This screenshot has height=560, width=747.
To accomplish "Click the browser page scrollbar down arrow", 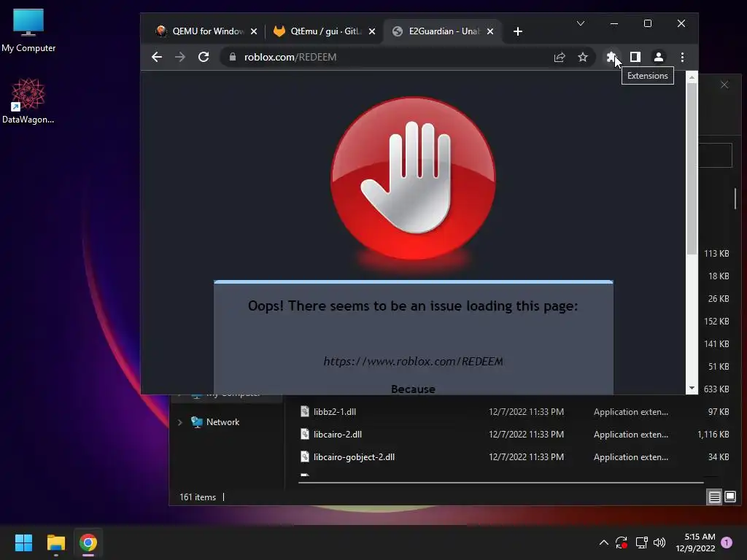I will tap(692, 389).
